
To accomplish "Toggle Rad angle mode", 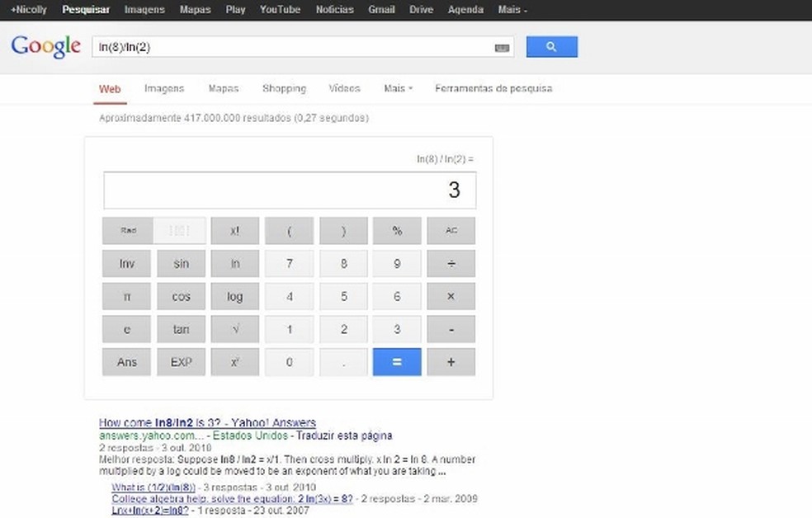I will click(126, 230).
